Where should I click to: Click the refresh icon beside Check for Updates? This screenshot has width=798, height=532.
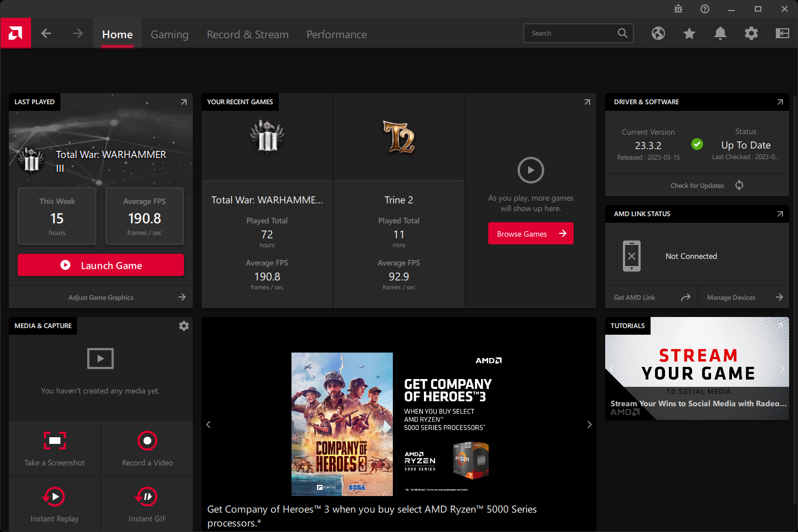pos(739,185)
